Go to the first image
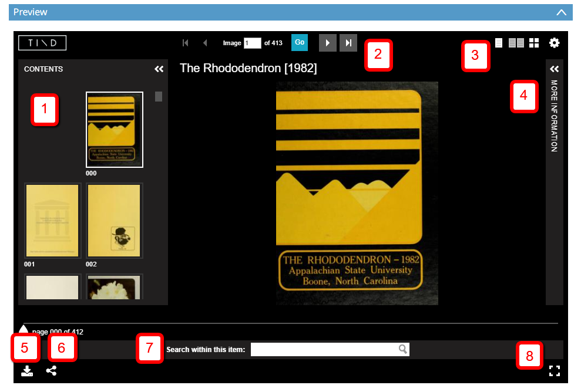The width and height of the screenshot is (581, 392). coord(186,43)
